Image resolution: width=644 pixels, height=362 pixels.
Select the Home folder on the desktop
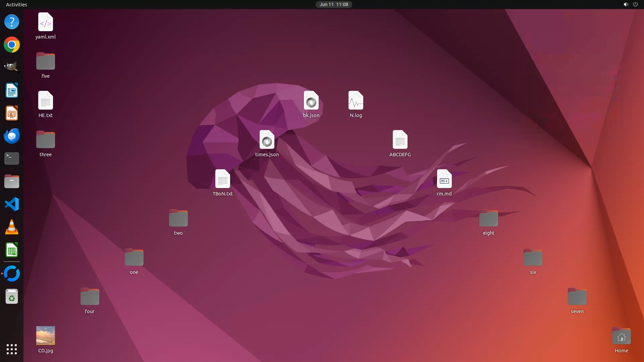[x=621, y=336]
